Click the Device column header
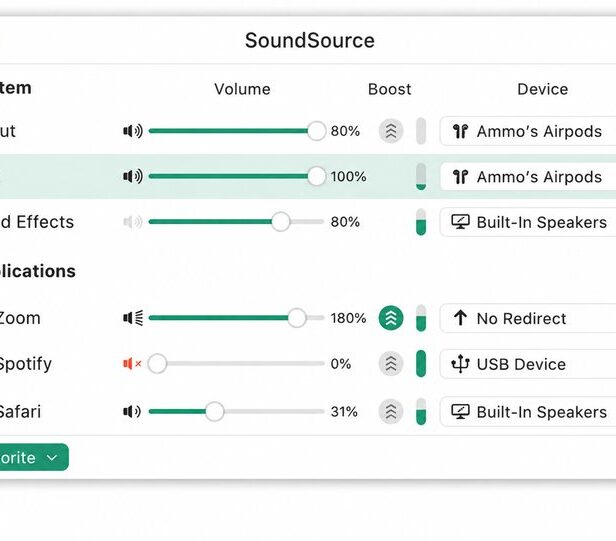The image size is (616, 541). pyautogui.click(x=543, y=89)
